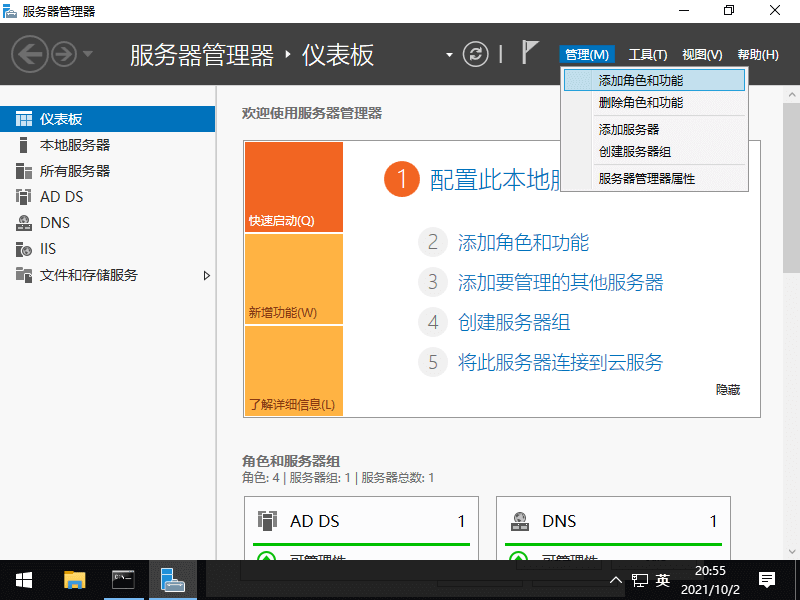Click the 配置此本地 link heading
The image size is (800, 600).
(495, 180)
